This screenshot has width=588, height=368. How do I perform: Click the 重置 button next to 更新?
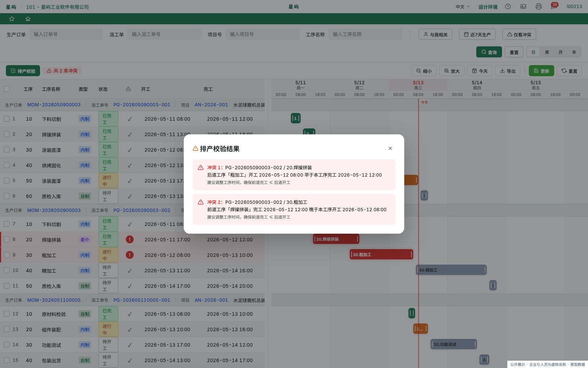[569, 71]
